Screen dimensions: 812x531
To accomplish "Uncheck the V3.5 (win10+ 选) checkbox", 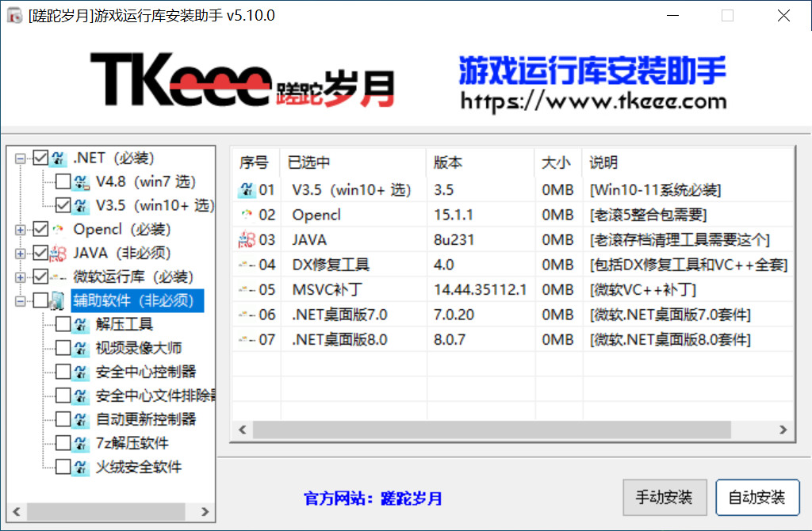I will pyautogui.click(x=63, y=205).
